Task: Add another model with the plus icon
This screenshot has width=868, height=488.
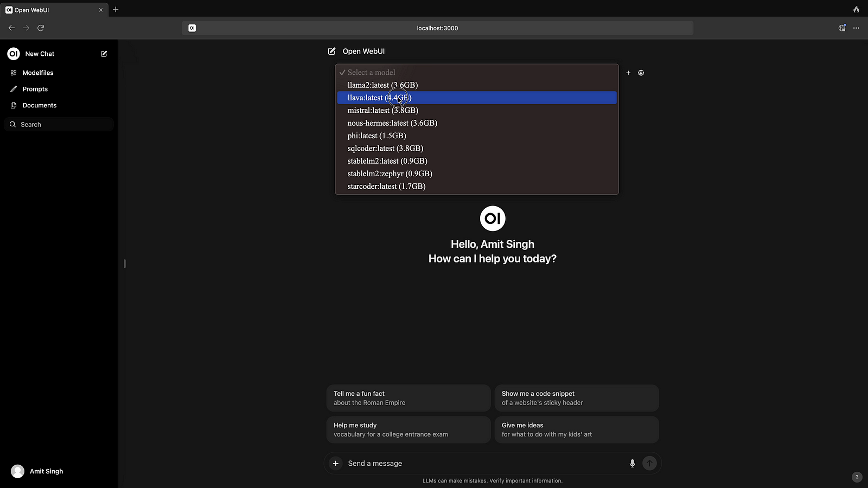Action: (x=628, y=73)
